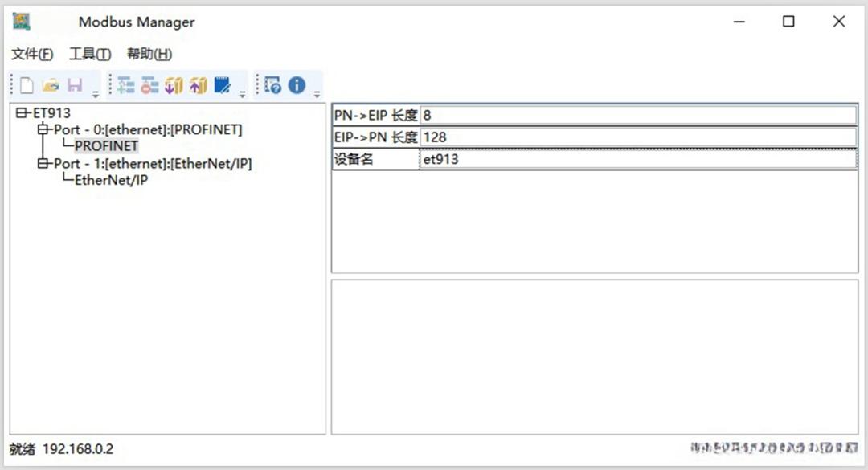
Task: Open the help contents icon with the question mark
Action: click(x=272, y=85)
